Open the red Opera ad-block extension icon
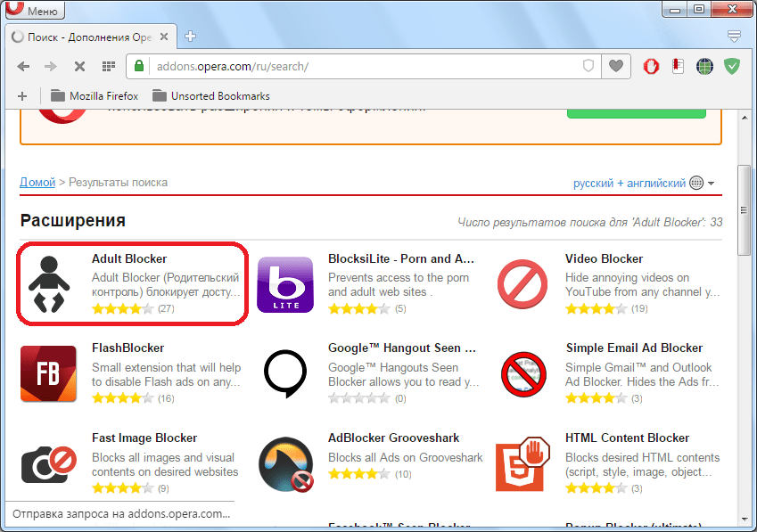757x532 pixels. (651, 66)
